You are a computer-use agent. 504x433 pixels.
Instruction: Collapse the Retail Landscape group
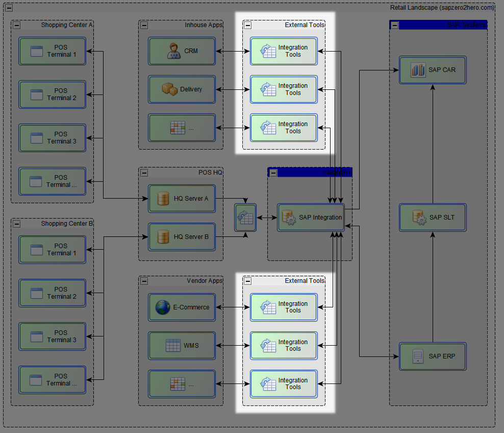(9, 8)
